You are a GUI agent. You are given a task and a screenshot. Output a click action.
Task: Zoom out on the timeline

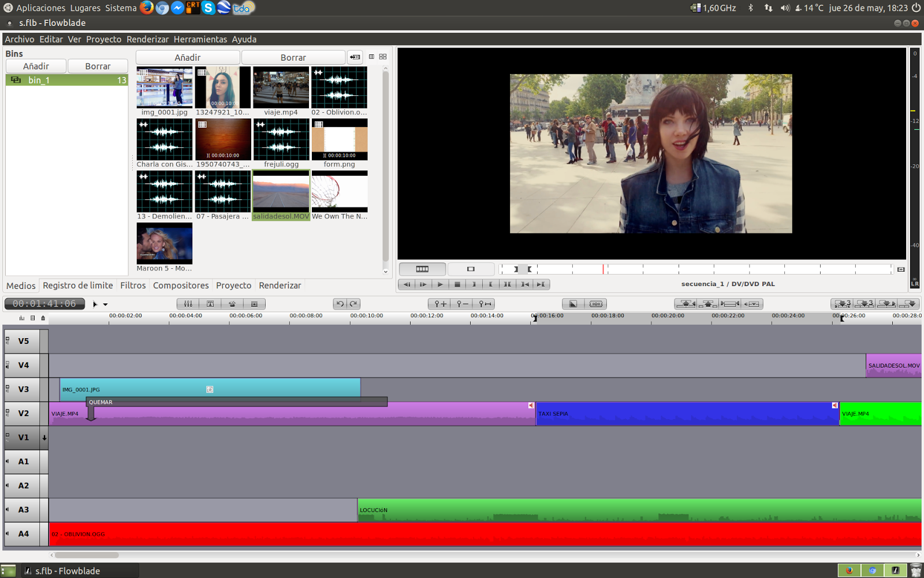point(461,304)
